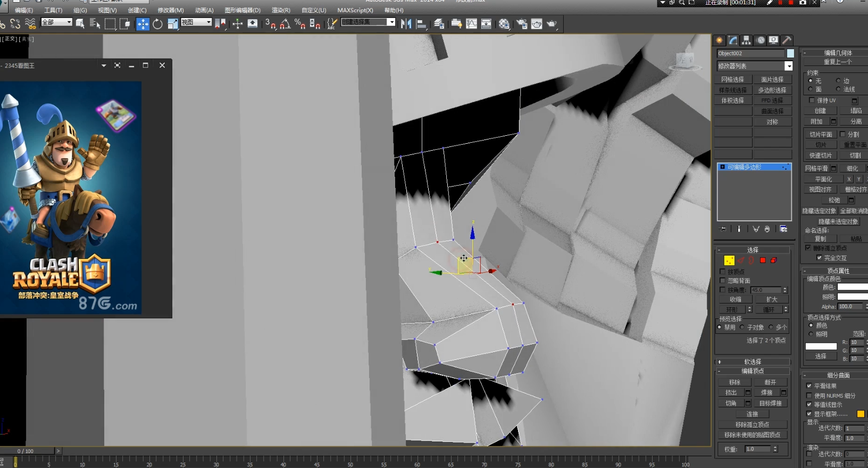Click the orange 显示框架 color swatch
This screenshot has width=868, height=468.
coord(861,414)
